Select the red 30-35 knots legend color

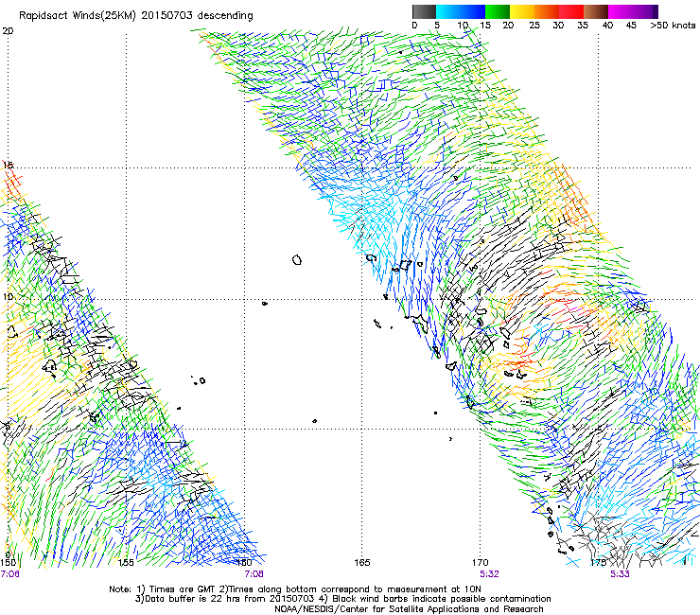571,11
